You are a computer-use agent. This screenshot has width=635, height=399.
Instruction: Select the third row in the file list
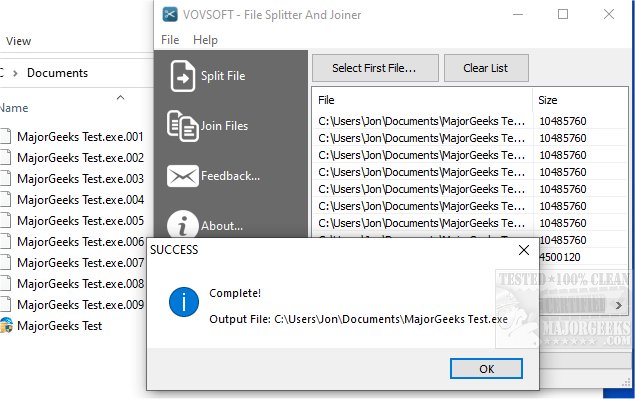[x=469, y=155]
